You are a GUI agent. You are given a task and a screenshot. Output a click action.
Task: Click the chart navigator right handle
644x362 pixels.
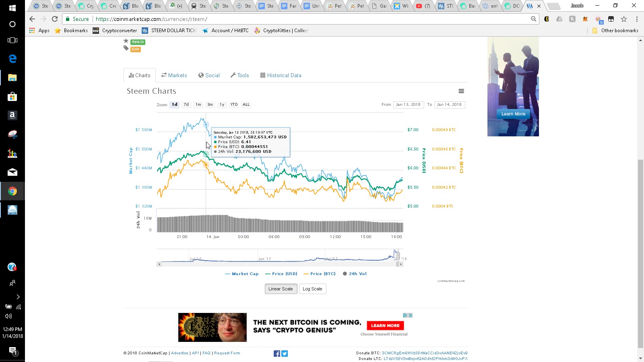(x=398, y=255)
